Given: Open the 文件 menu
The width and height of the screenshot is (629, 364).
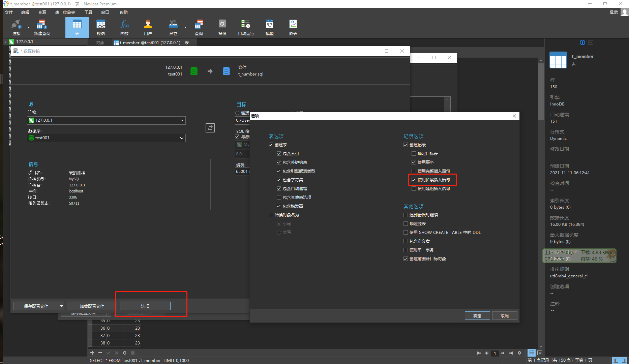Looking at the screenshot, I should pyautogui.click(x=9, y=12).
